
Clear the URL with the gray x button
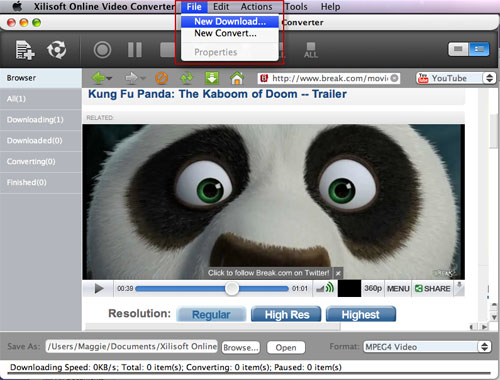coord(394,78)
